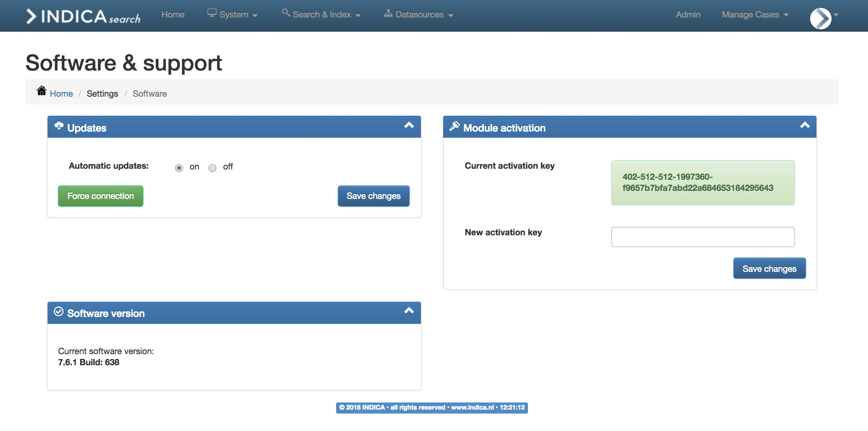Click the magnifier icon beside Search & Index
868x431 pixels.
pyautogui.click(x=286, y=13)
